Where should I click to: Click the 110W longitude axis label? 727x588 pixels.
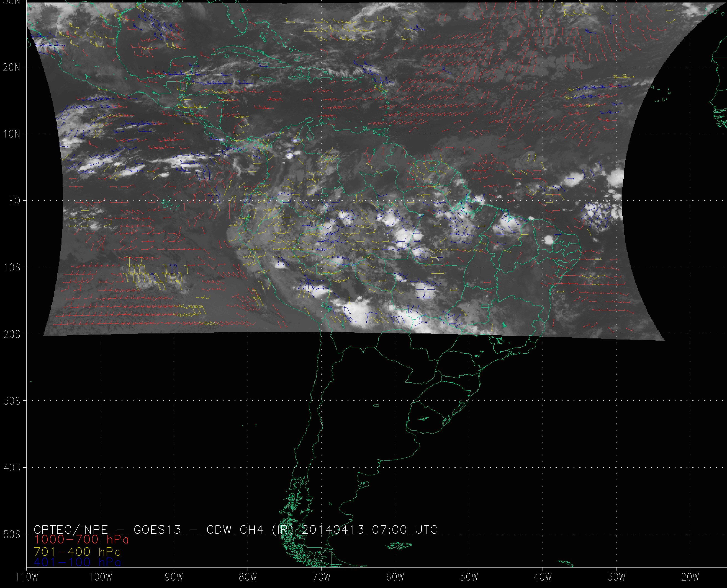coord(27,577)
